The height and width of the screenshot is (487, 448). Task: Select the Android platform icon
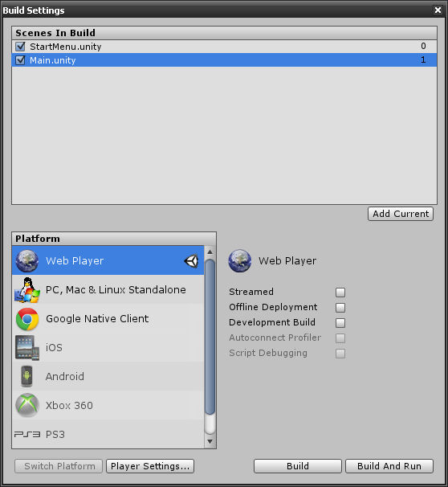[27, 376]
